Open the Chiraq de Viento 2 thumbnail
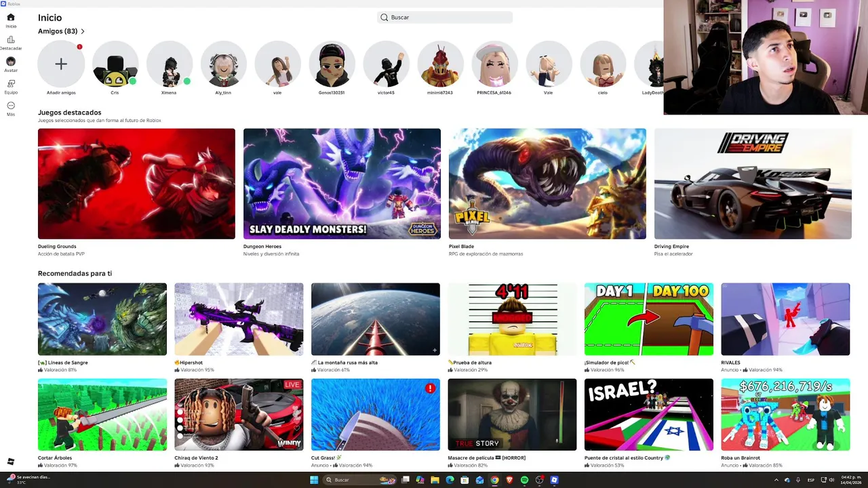The image size is (868, 488). (239, 415)
